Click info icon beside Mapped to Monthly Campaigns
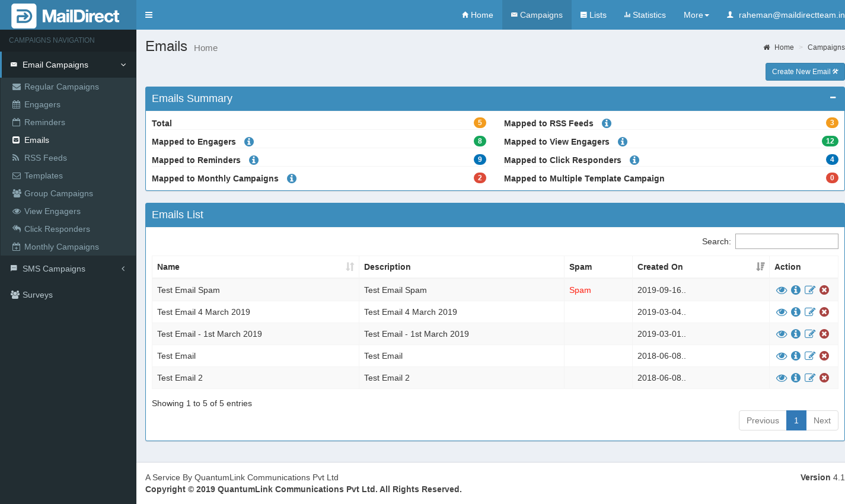Image resolution: width=845 pixels, height=504 pixels. coord(292,178)
